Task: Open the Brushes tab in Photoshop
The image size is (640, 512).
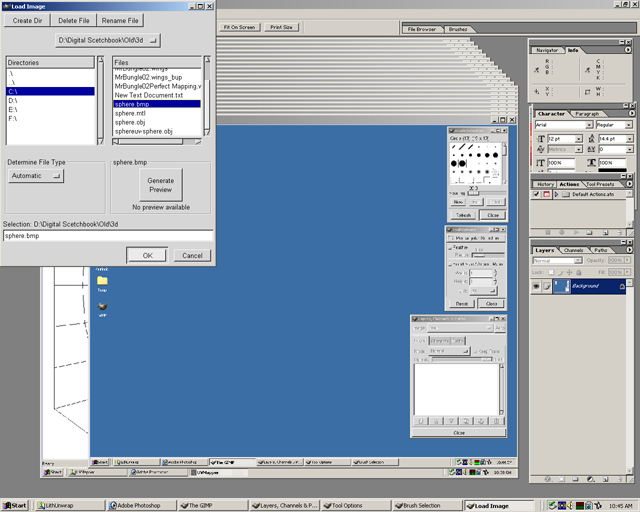Action: pyautogui.click(x=458, y=29)
